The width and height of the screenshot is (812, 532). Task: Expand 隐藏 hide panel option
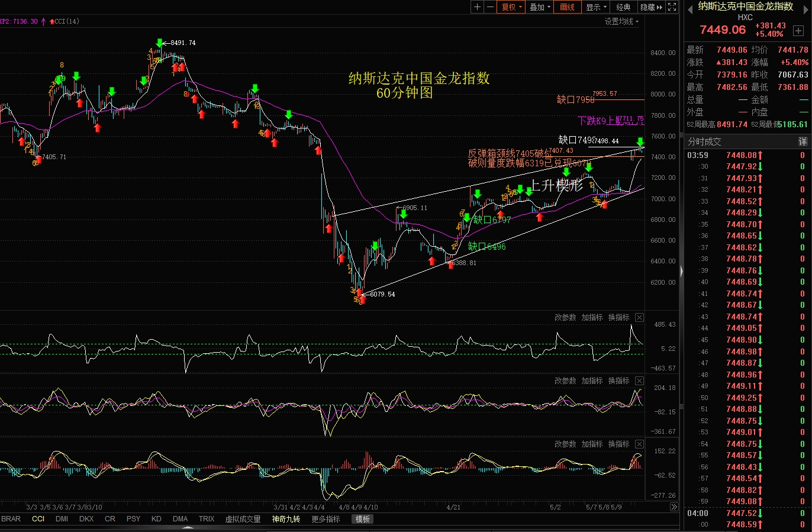(x=652, y=7)
